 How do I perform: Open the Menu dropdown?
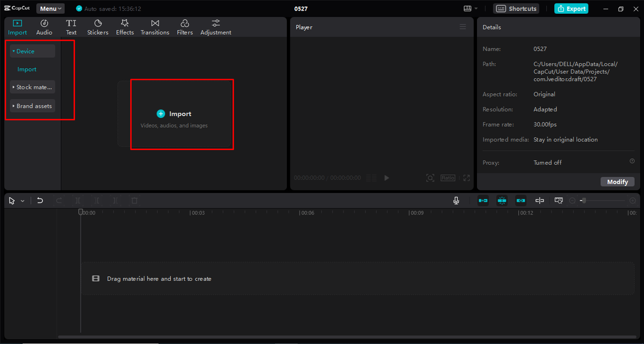click(50, 9)
